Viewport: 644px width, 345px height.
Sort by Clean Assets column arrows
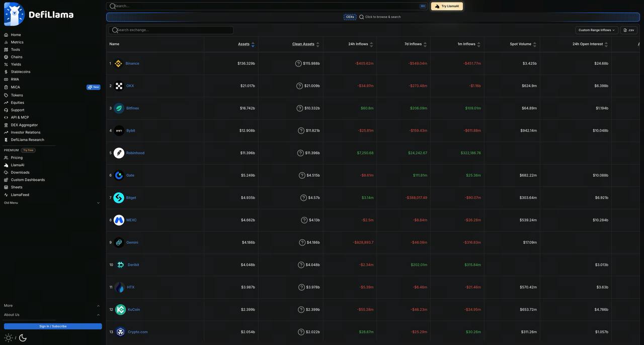[317, 44]
